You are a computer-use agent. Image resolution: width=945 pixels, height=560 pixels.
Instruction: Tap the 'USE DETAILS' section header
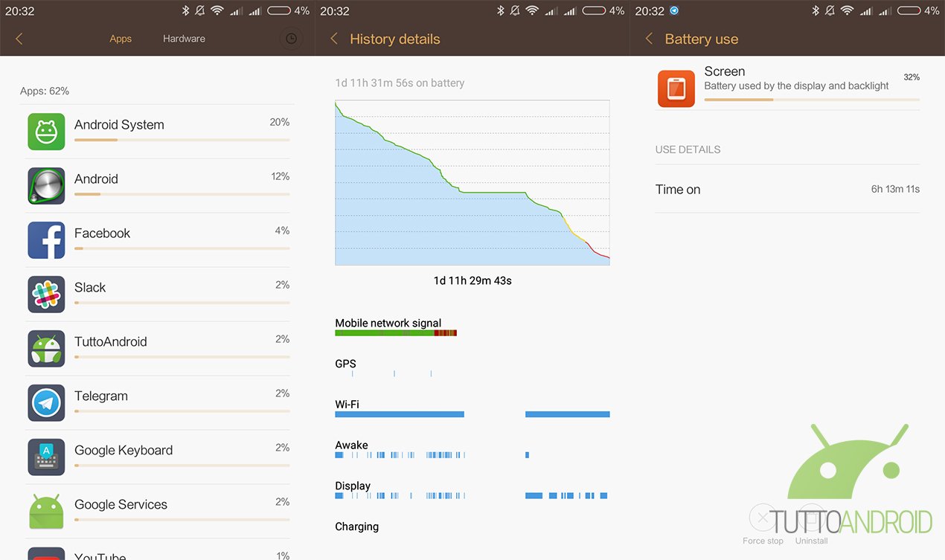pos(688,149)
